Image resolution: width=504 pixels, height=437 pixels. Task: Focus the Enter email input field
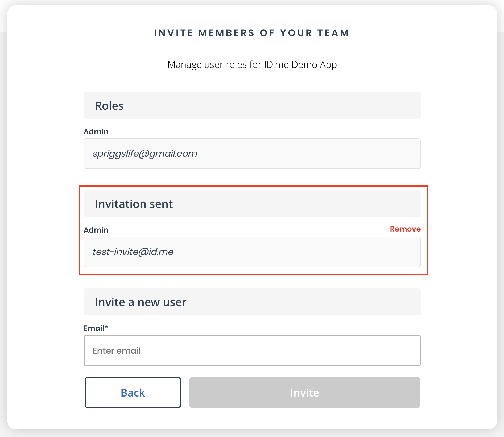click(x=252, y=351)
